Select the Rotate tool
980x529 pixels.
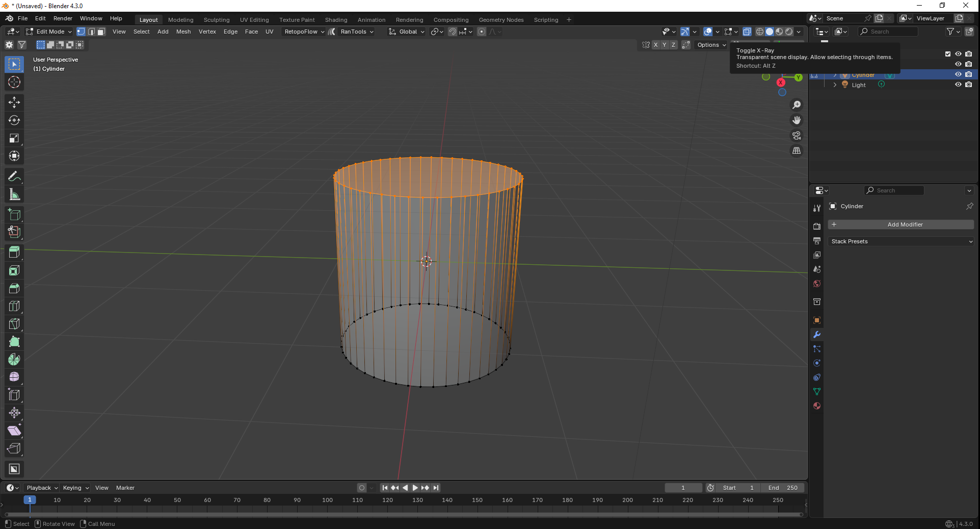(x=14, y=120)
